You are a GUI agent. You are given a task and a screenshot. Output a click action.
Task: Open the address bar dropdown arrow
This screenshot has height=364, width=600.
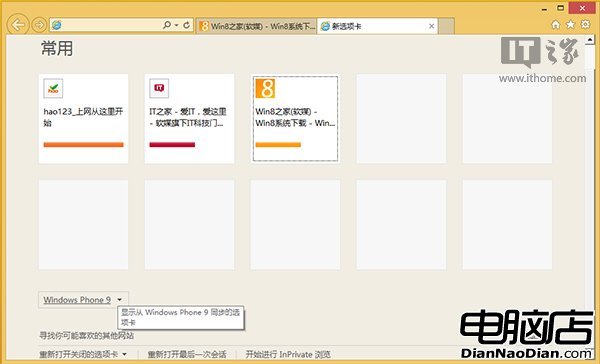176,25
